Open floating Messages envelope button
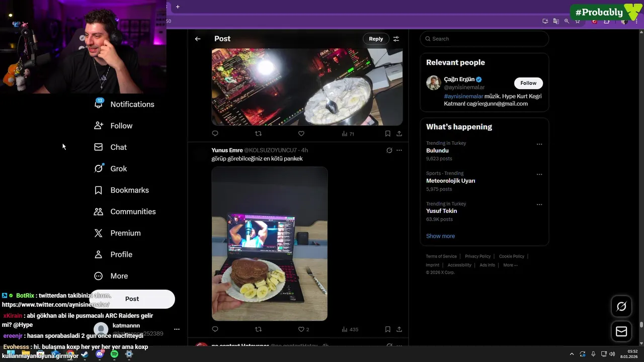 point(621,331)
